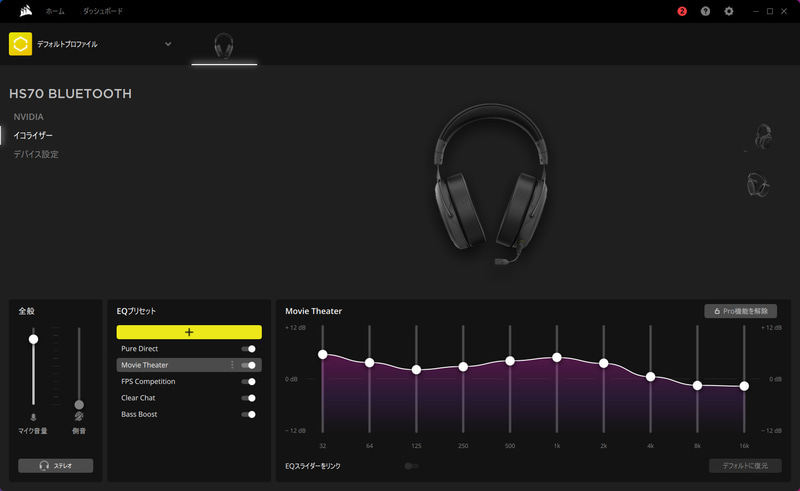This screenshot has height=491, width=800.
Task: Click the microphone volume icon
Action: click(x=33, y=417)
